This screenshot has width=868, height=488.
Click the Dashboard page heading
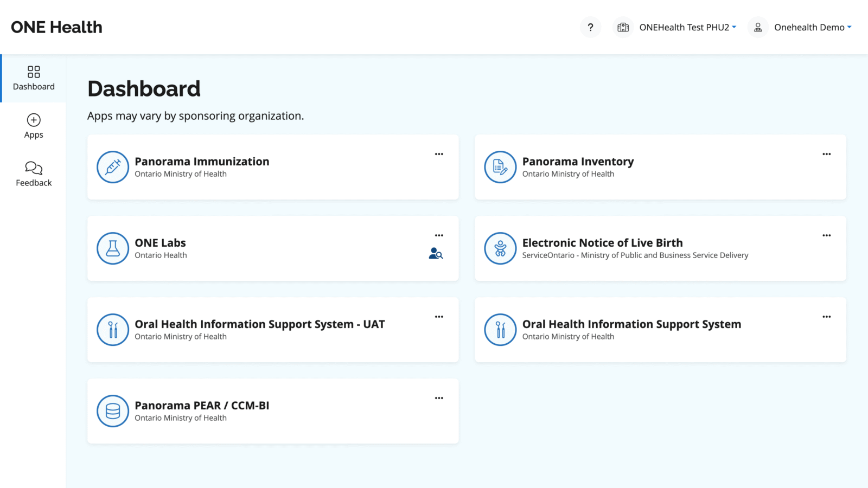(144, 89)
